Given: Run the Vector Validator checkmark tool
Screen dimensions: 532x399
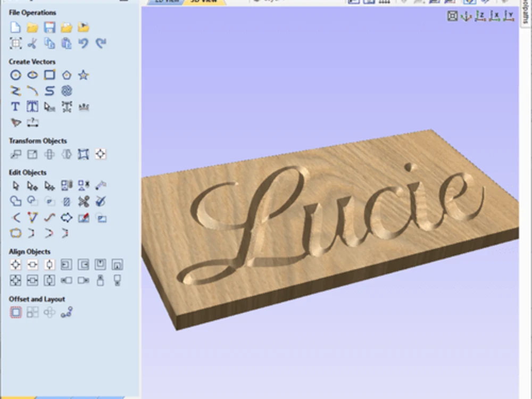Looking at the screenshot, I should pyautogui.click(x=101, y=201).
